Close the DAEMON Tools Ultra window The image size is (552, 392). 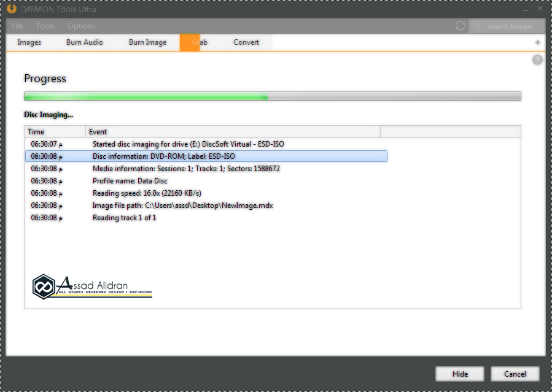(x=540, y=9)
